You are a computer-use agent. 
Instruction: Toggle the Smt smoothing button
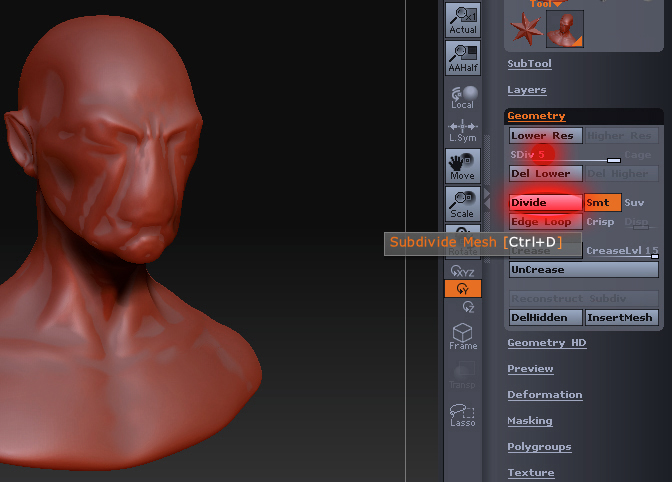(x=602, y=203)
